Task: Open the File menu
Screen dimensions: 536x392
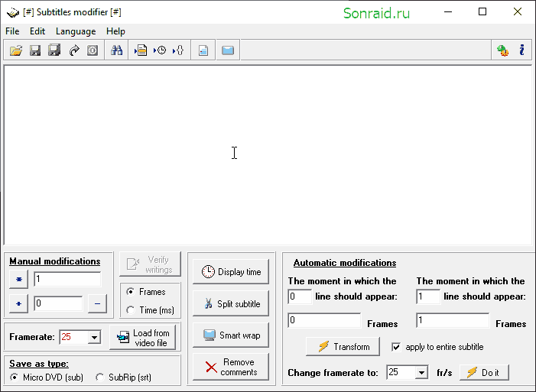Action: (x=12, y=31)
